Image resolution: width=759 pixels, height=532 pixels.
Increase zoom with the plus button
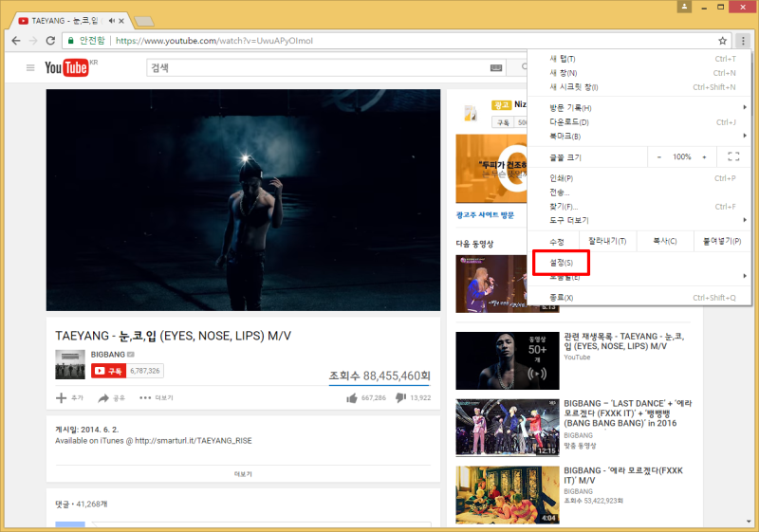click(x=704, y=156)
